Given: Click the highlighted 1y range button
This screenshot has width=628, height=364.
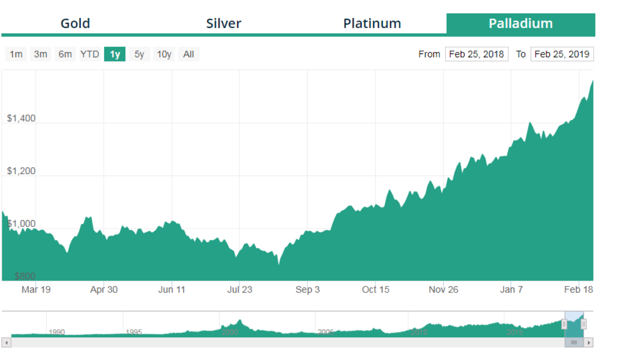Looking at the screenshot, I should pyautogui.click(x=115, y=54).
